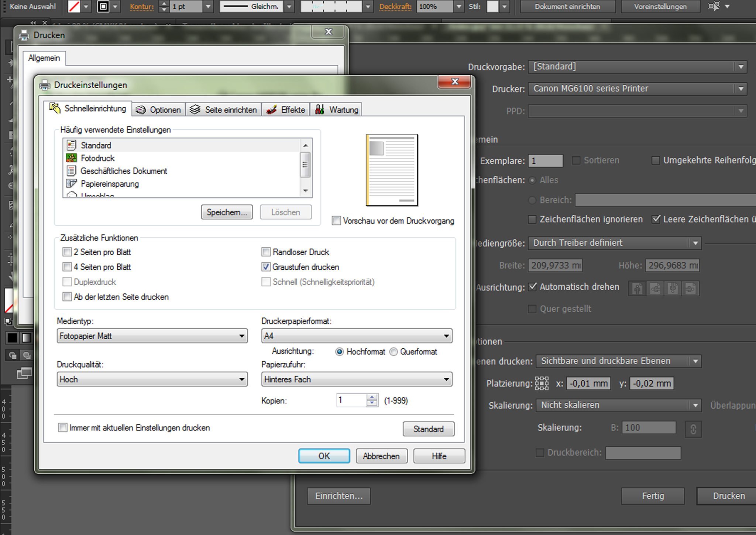The height and width of the screenshot is (535, 756).
Task: Click the Platzierung reference point grid icon
Action: tap(542, 384)
